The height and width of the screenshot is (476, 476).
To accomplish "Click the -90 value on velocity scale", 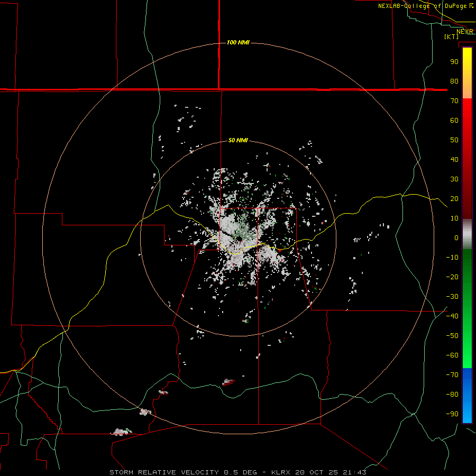I will (x=452, y=414).
